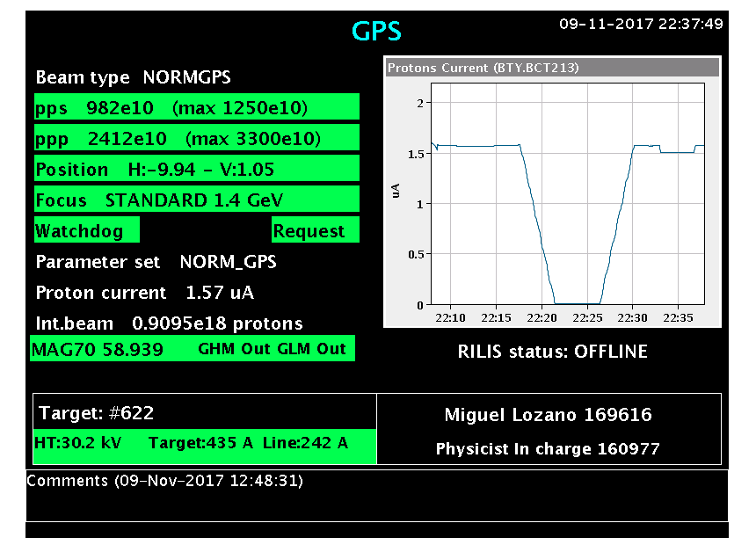Toggle GHM Out status
The width and height of the screenshot is (756, 545).
coord(236,348)
